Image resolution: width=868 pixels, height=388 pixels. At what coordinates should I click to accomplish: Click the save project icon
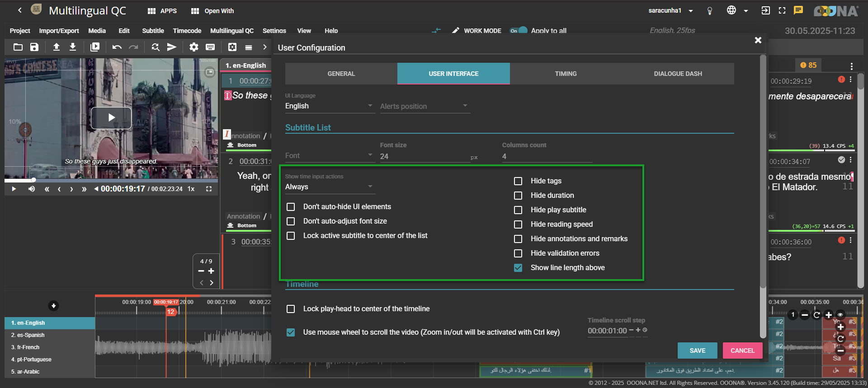click(x=34, y=47)
